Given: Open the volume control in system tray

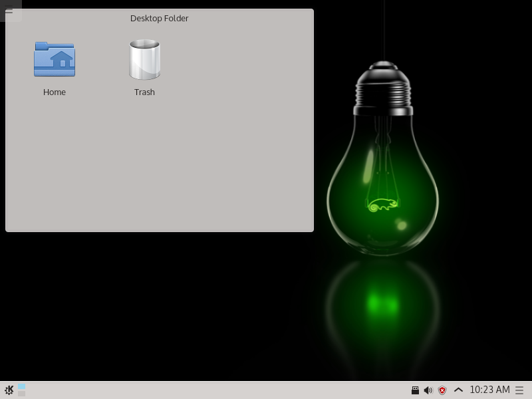Looking at the screenshot, I should point(428,390).
